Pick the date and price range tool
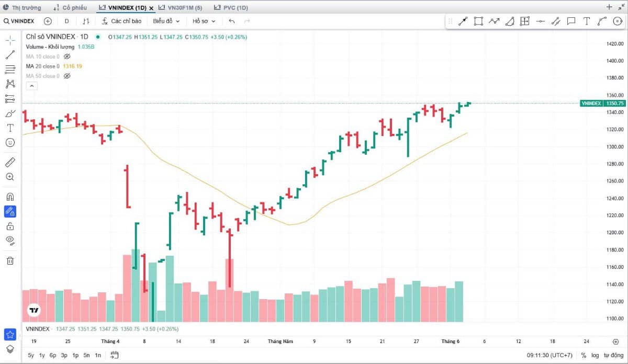 coord(525,21)
